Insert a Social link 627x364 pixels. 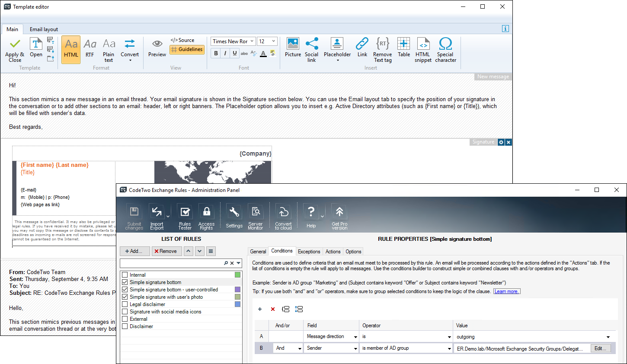point(311,50)
